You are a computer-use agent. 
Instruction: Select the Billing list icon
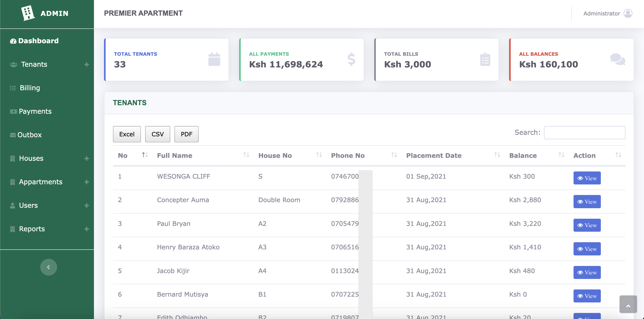point(13,88)
